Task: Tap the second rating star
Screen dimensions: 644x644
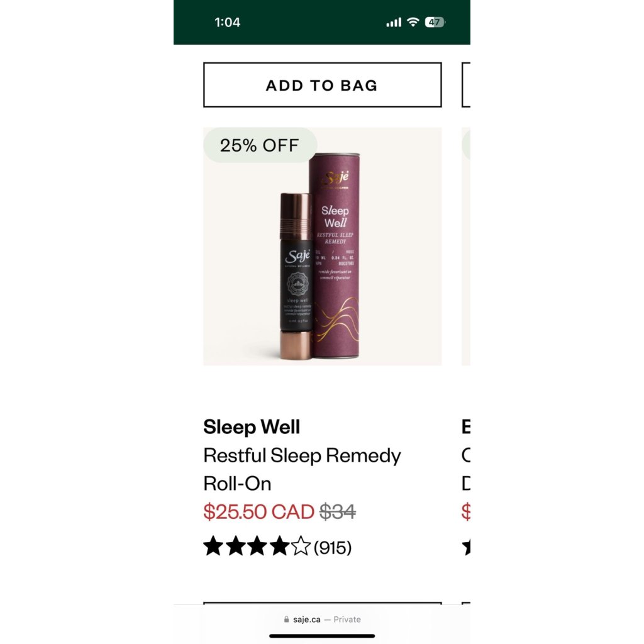Action: pyautogui.click(x=236, y=547)
